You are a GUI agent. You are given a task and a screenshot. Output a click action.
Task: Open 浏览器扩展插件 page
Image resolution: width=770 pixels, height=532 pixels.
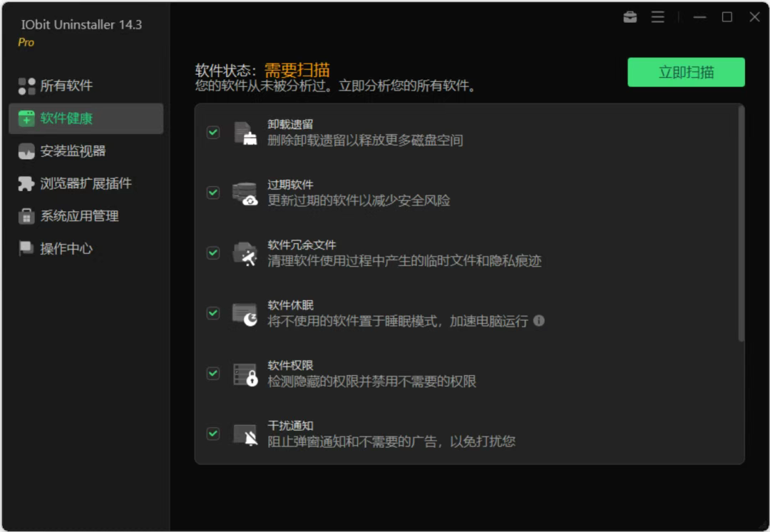(86, 184)
